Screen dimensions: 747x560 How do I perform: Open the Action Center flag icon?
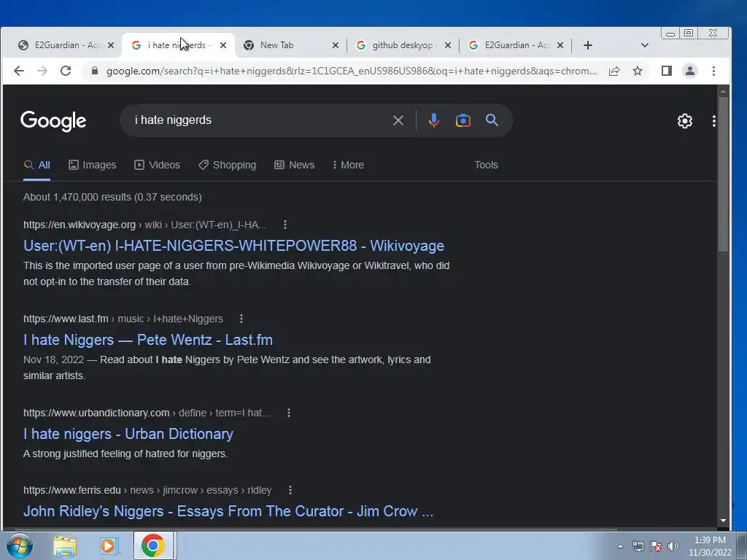point(656,546)
